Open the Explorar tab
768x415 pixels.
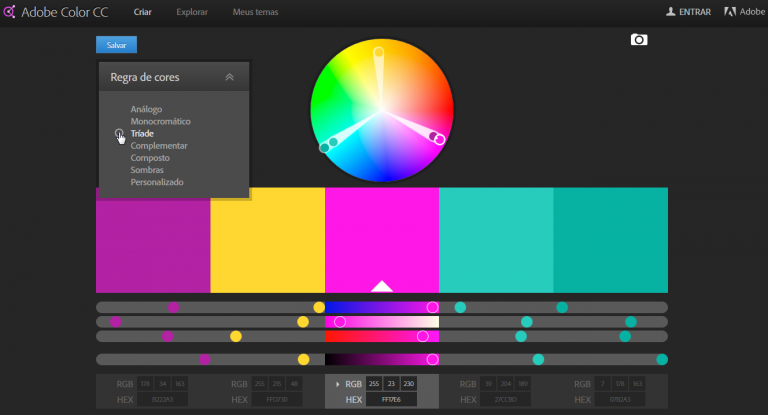[x=192, y=12]
